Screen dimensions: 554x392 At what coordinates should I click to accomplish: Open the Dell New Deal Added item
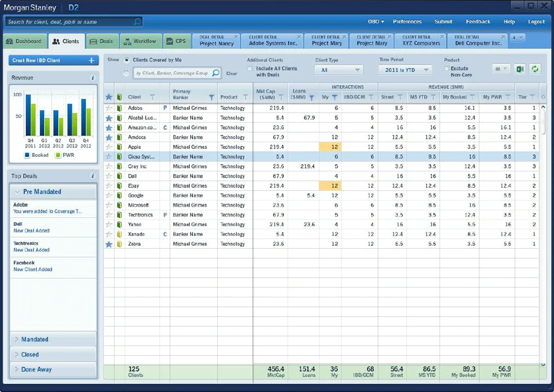point(53,227)
